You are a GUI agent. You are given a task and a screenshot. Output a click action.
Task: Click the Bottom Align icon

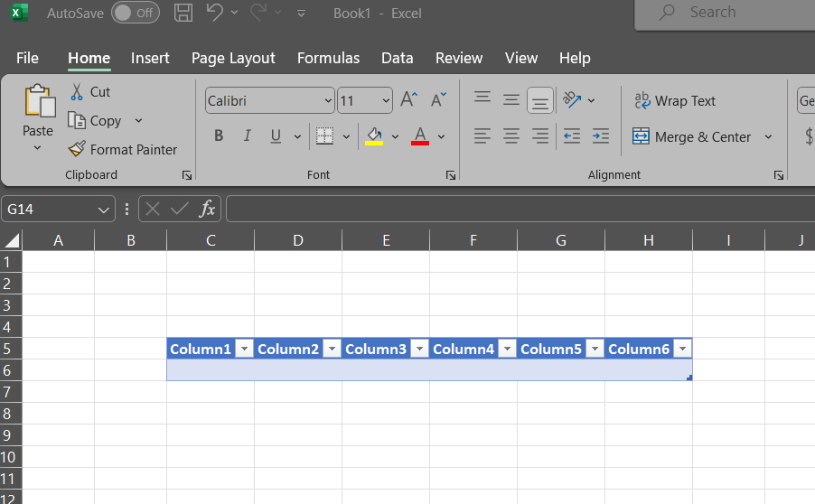[x=540, y=99]
